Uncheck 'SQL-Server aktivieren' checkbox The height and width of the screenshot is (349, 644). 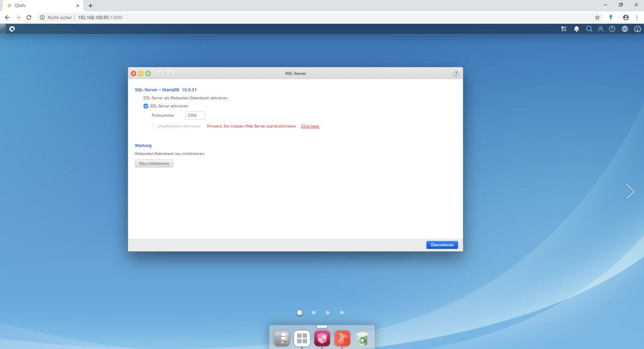pos(146,106)
